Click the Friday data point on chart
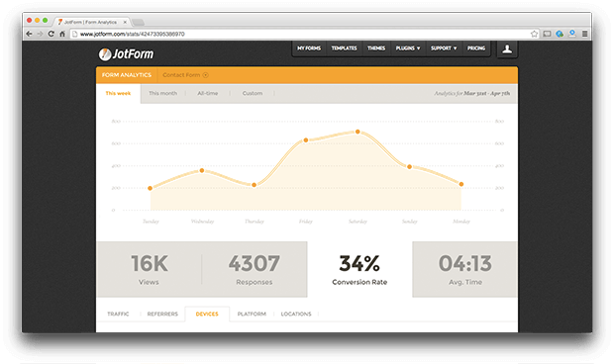614x364 pixels. point(306,140)
